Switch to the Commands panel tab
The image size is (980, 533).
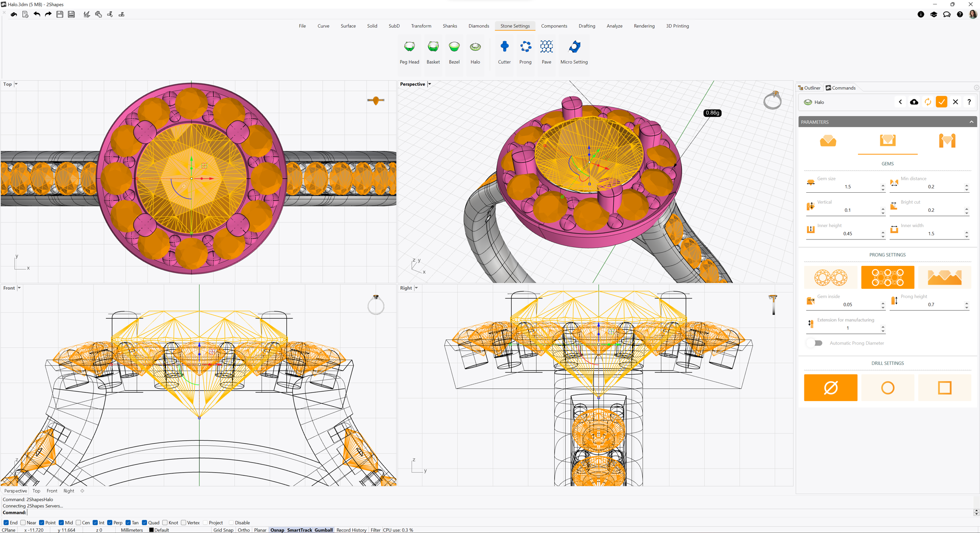tap(840, 88)
